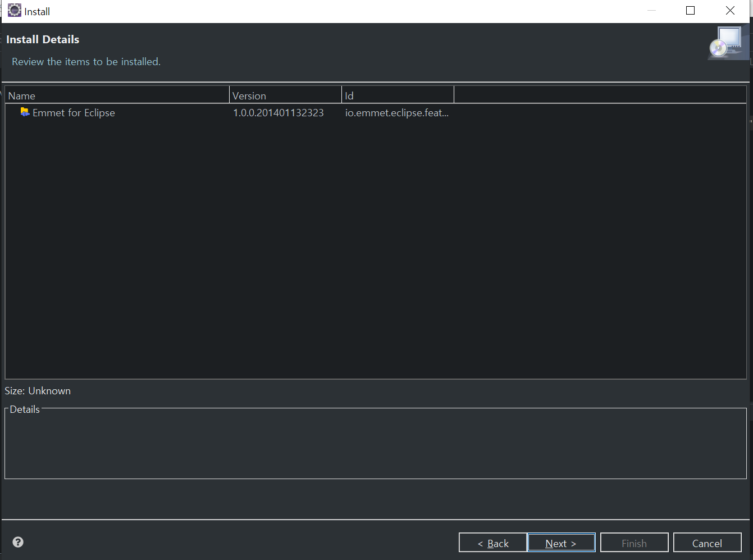
Task: Click the install wizard CD banner icon
Action: pyautogui.click(x=728, y=43)
